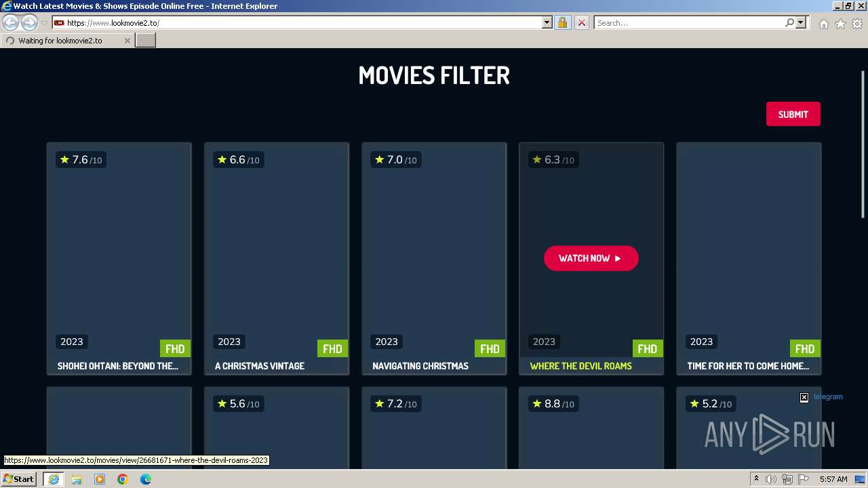Screen dimensions: 868x488
Task: Open Favorites star icon
Action: (x=840, y=24)
